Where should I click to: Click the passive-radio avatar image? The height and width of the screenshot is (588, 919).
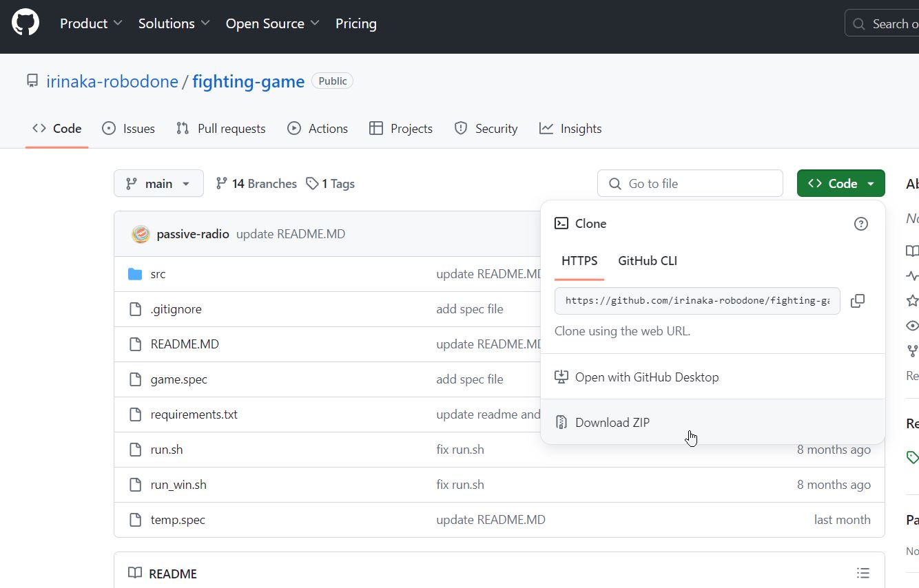pos(141,234)
